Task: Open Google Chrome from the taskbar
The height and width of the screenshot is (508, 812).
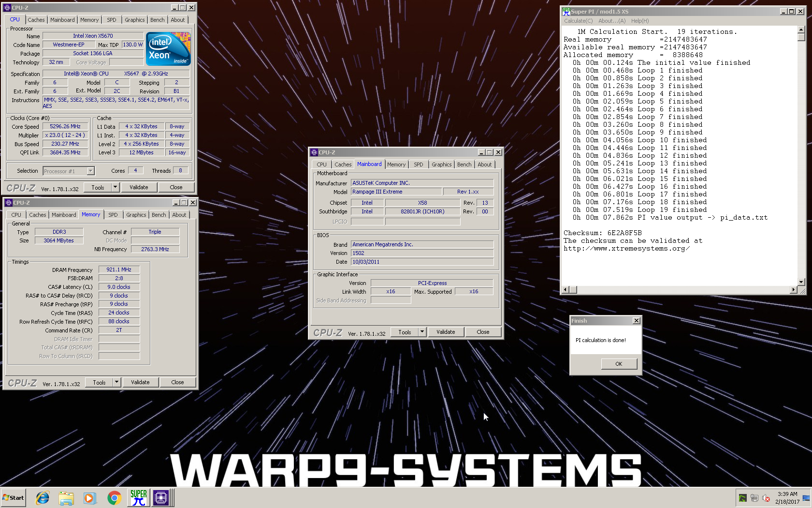Action: point(114,498)
